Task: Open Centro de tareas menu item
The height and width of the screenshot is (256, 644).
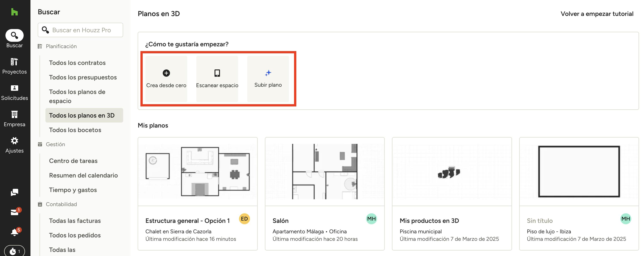Action: click(x=73, y=161)
